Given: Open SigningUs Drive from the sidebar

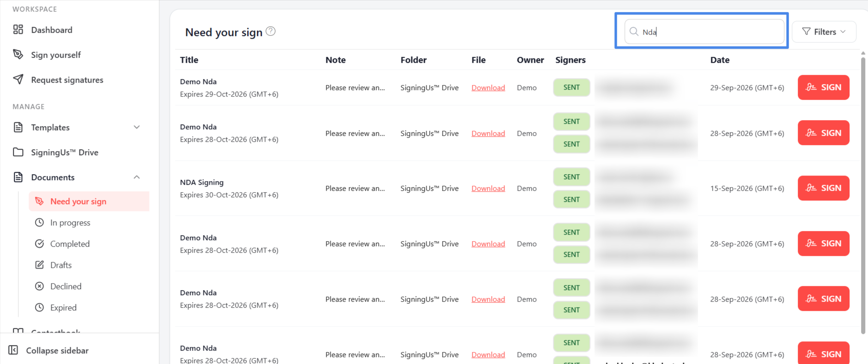Looking at the screenshot, I should pos(65,152).
